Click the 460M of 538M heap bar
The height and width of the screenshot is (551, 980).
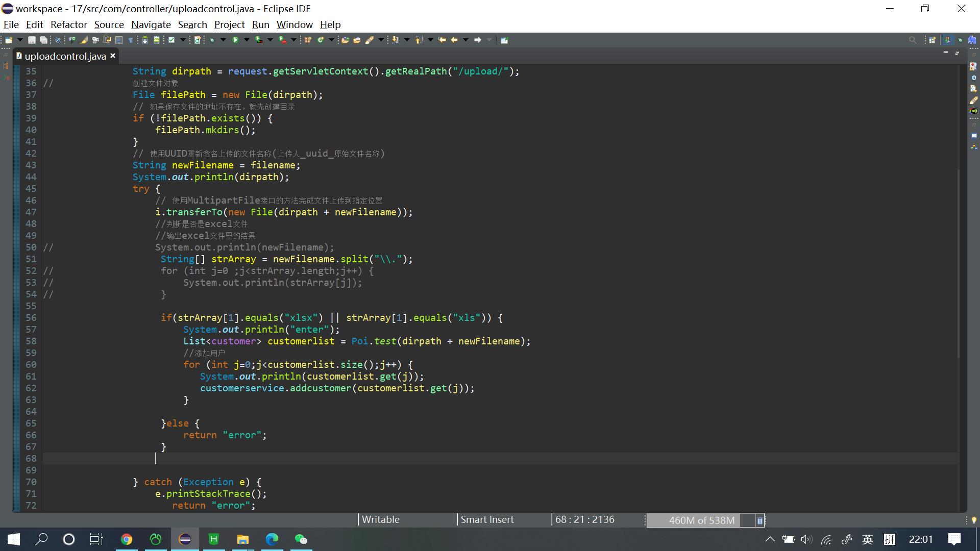click(701, 520)
